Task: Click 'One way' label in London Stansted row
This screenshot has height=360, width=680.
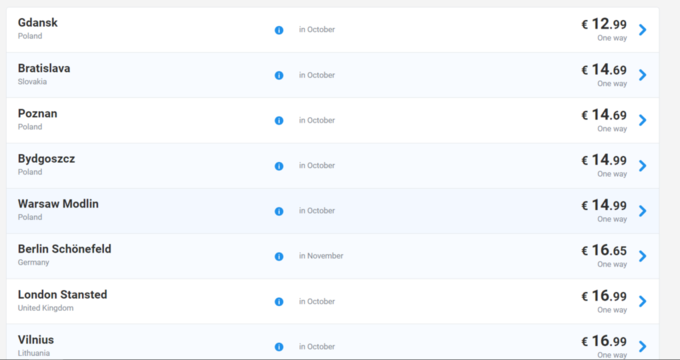Action: (612, 310)
